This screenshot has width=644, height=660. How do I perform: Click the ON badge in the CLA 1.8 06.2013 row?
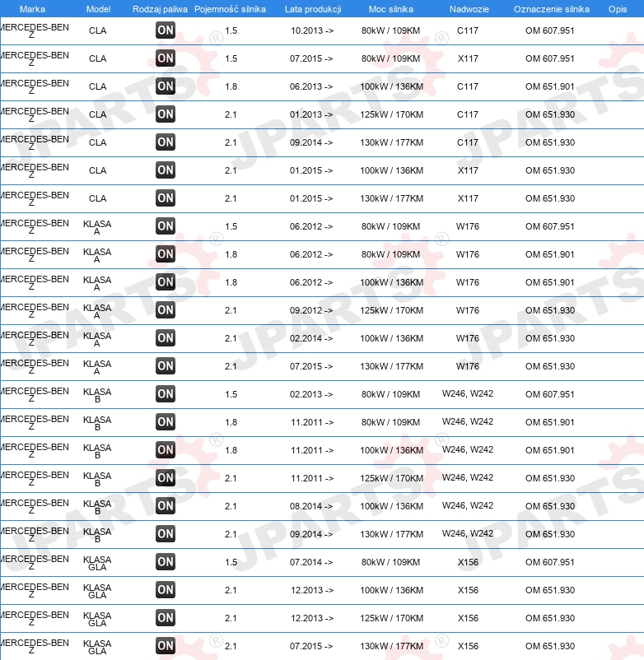coord(165,86)
